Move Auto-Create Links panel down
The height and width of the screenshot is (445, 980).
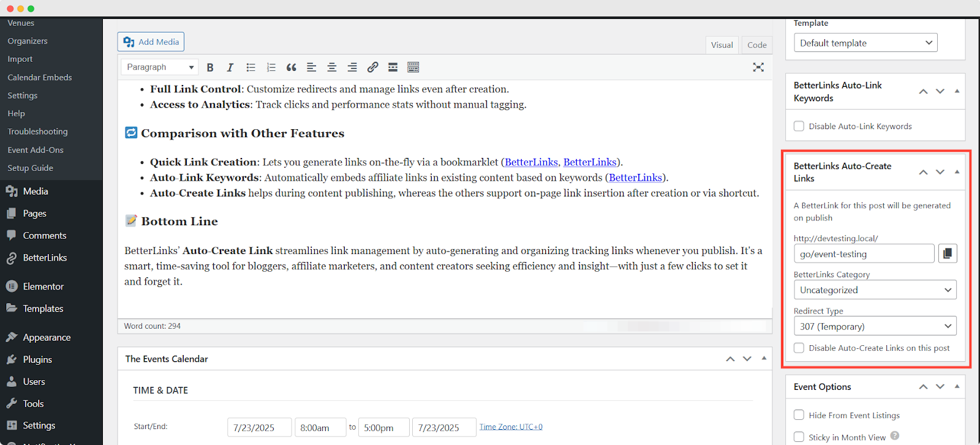pyautogui.click(x=940, y=172)
